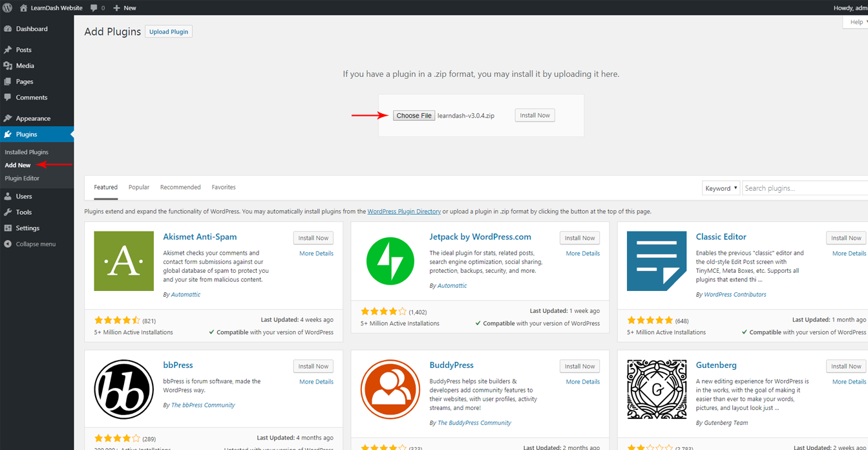Select the Plugins plug icon

pyautogui.click(x=8, y=134)
